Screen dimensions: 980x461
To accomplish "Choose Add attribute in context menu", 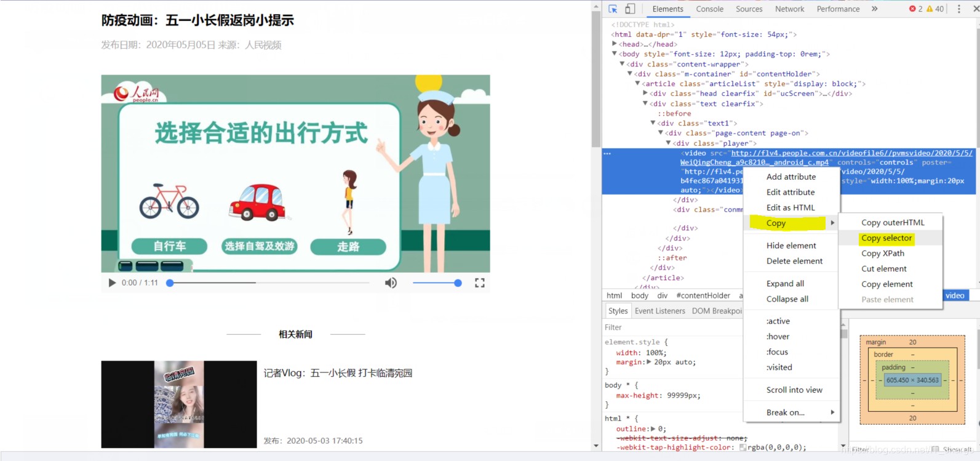I will point(791,177).
